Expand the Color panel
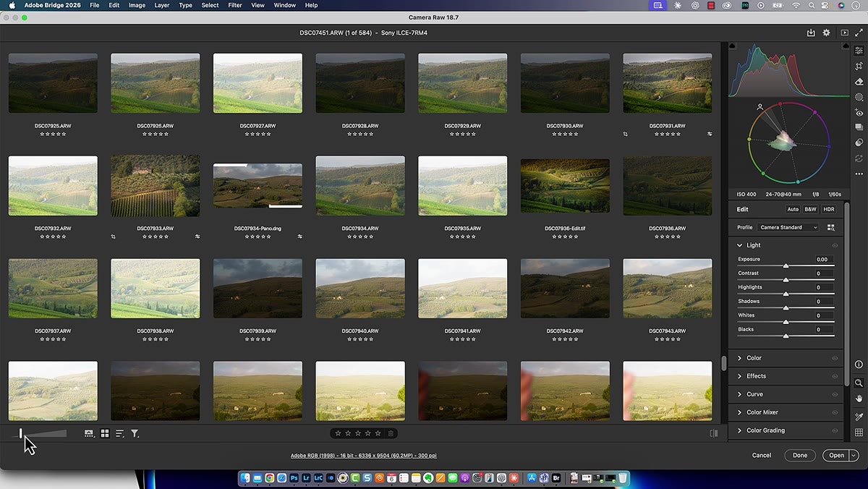 pos(739,358)
